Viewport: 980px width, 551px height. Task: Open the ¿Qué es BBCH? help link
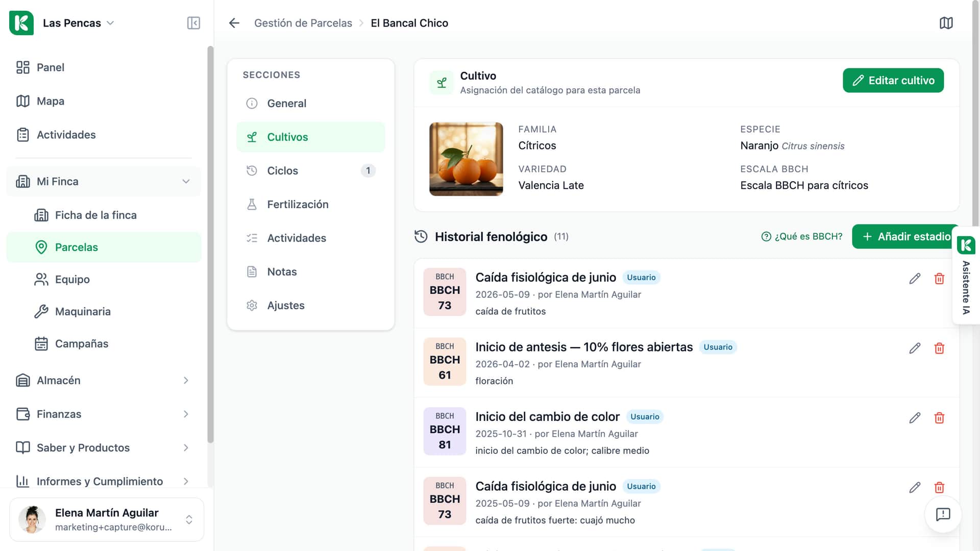802,237
